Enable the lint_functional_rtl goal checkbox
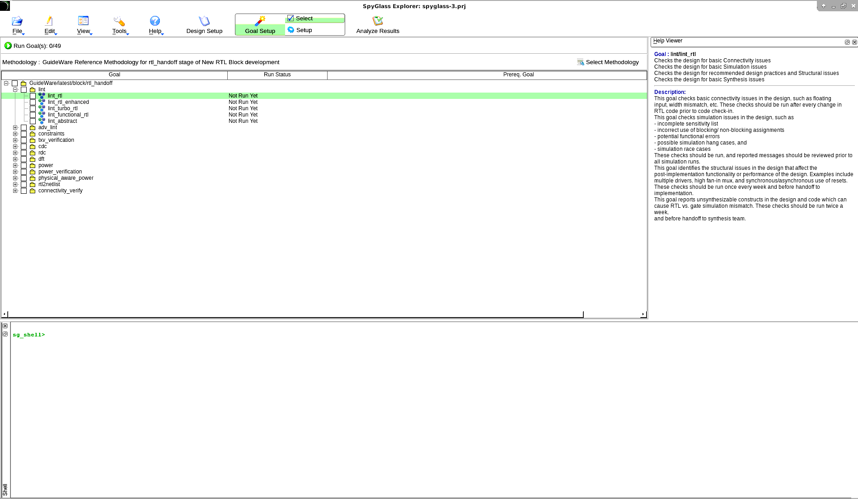Viewport: 858px width, 504px height. point(33,115)
